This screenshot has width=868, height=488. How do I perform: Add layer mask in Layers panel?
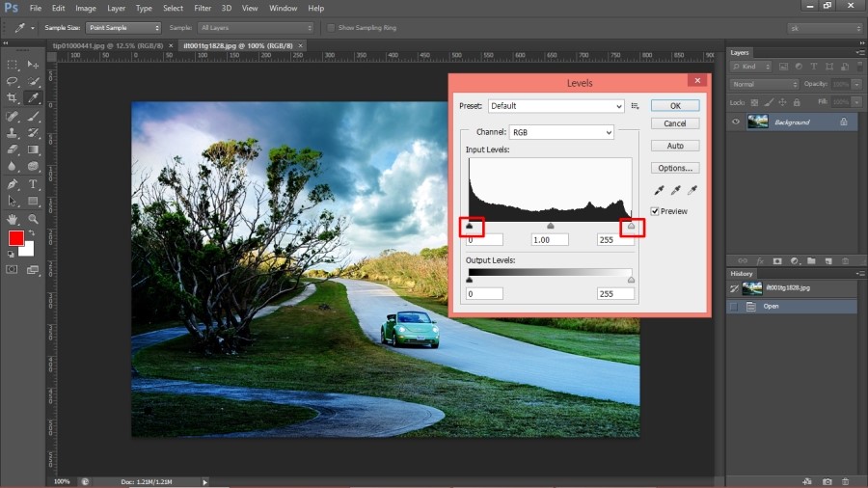[x=777, y=260]
